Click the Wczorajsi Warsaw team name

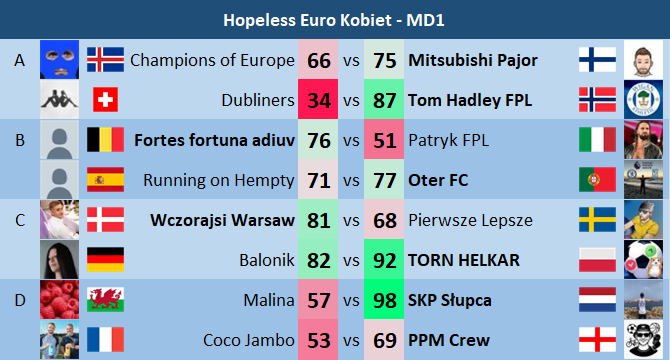(x=222, y=220)
